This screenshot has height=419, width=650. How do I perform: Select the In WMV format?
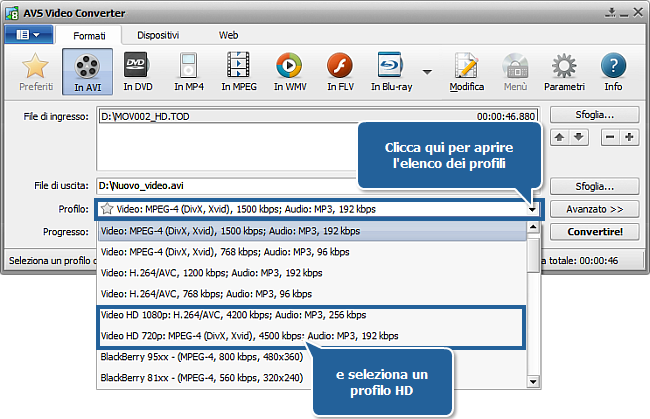290,72
